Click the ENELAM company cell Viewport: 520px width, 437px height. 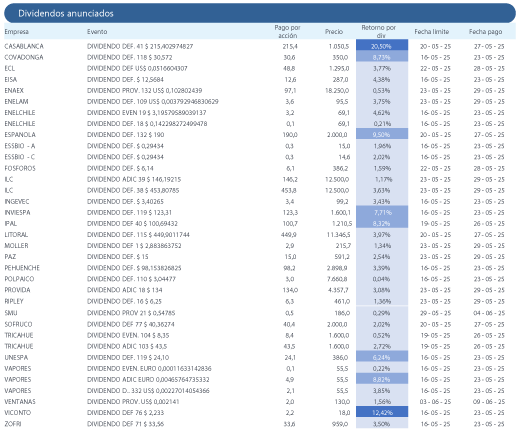coord(16,102)
